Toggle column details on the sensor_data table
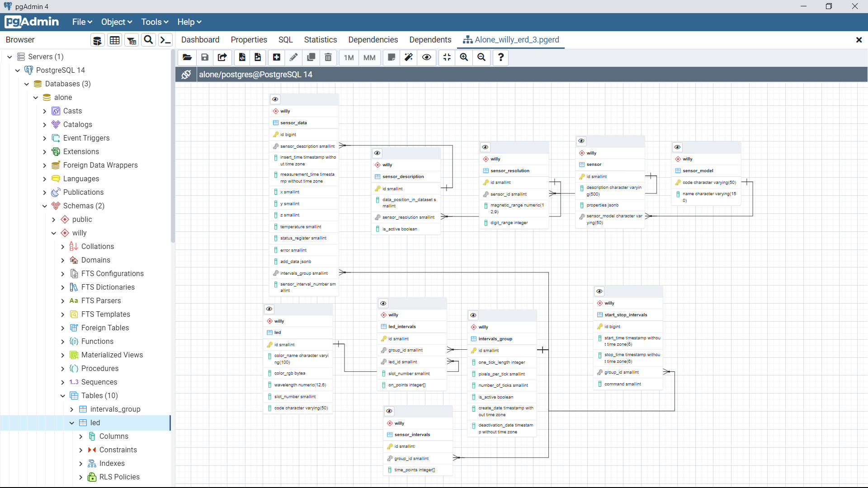Viewport: 868px width, 488px height. (x=275, y=99)
